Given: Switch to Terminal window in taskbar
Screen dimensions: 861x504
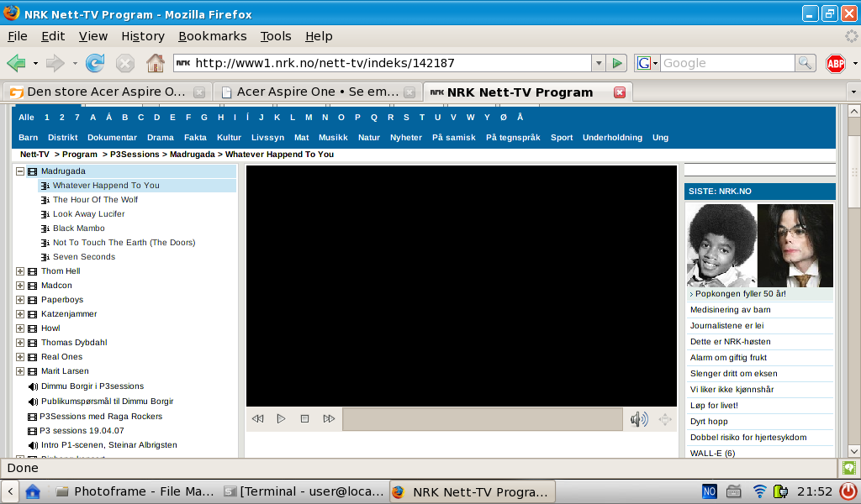Looking at the screenshot, I should pos(304,491).
